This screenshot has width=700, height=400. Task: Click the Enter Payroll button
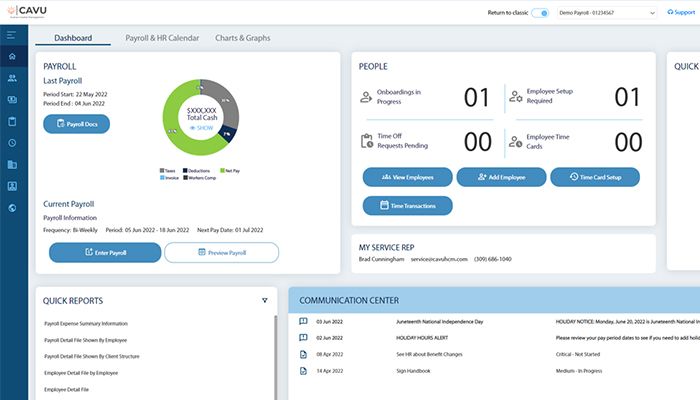click(104, 253)
